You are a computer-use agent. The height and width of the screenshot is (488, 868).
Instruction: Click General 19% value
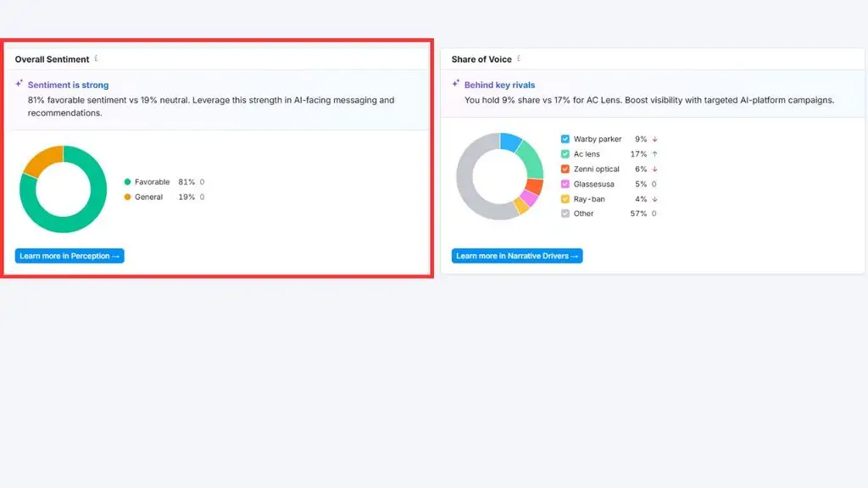point(186,197)
